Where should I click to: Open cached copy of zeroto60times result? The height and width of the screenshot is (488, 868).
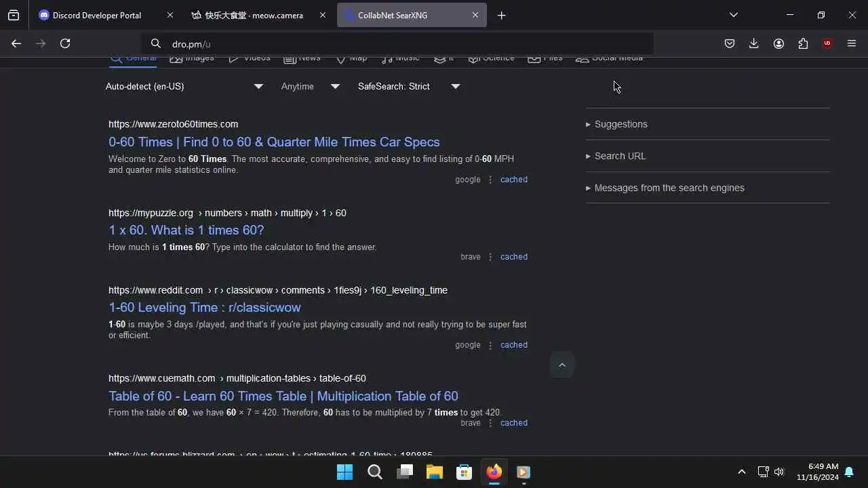point(513,180)
